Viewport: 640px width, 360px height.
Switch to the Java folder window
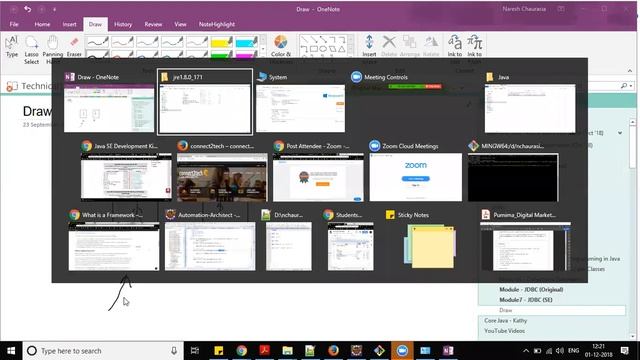tap(530, 102)
